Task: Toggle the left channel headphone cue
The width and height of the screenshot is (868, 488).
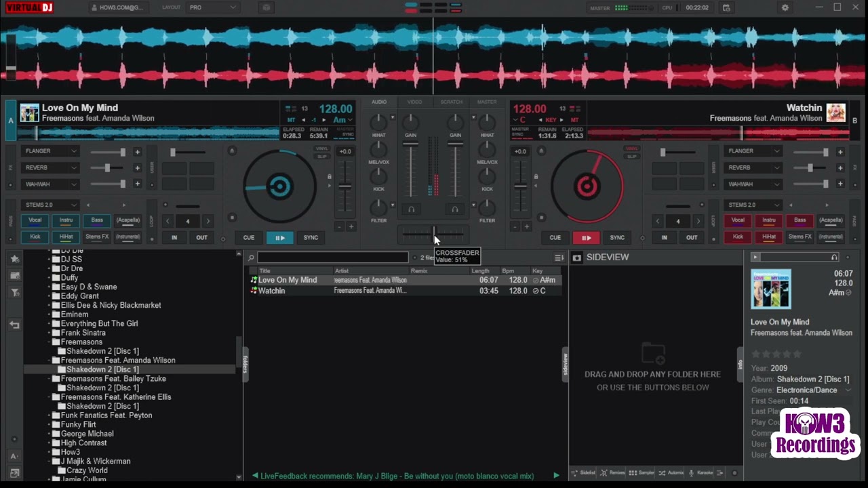Action: (x=411, y=209)
